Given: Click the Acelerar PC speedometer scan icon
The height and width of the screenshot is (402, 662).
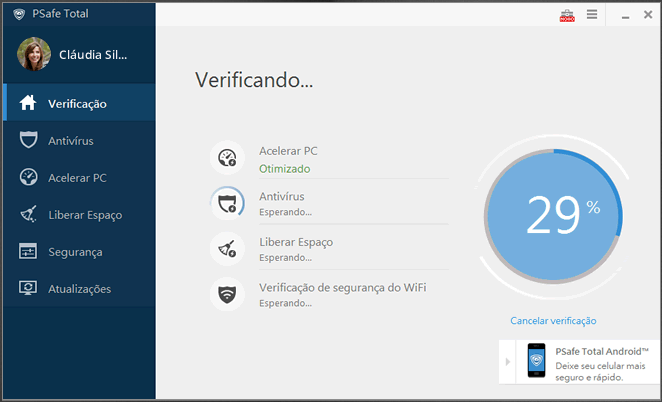Looking at the screenshot, I should 227,158.
